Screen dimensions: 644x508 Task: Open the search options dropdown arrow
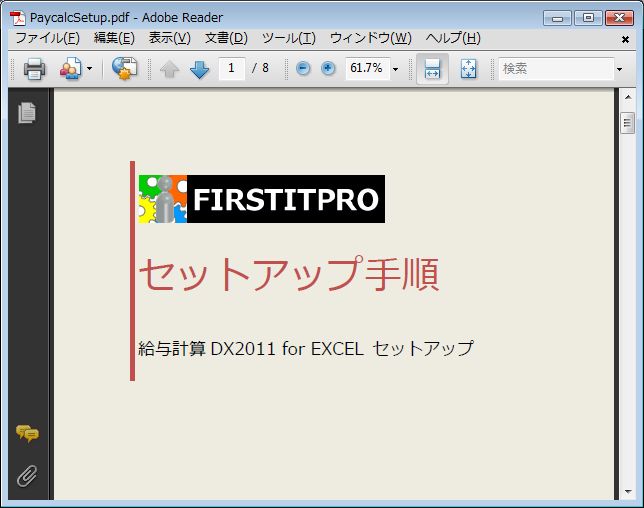click(619, 69)
